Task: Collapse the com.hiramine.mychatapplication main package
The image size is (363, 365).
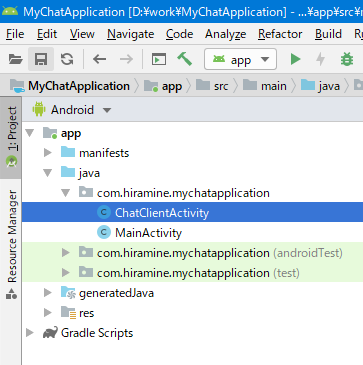Action: coord(66,193)
